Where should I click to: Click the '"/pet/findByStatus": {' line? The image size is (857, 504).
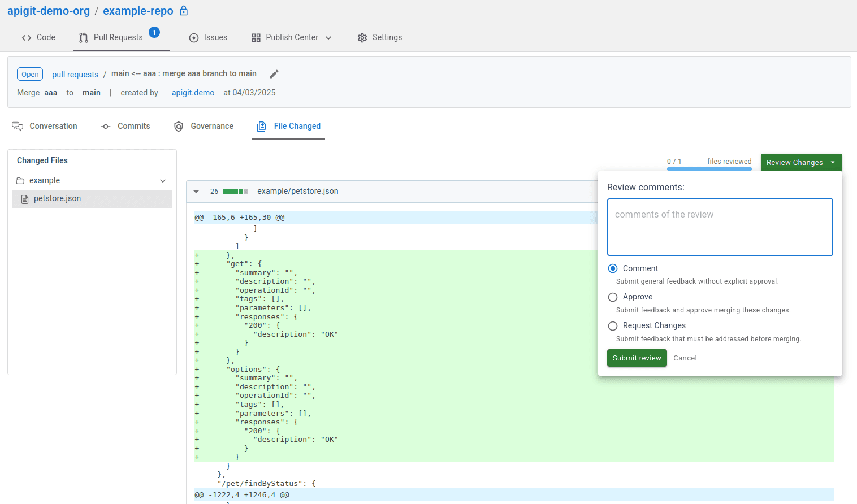[267, 484]
